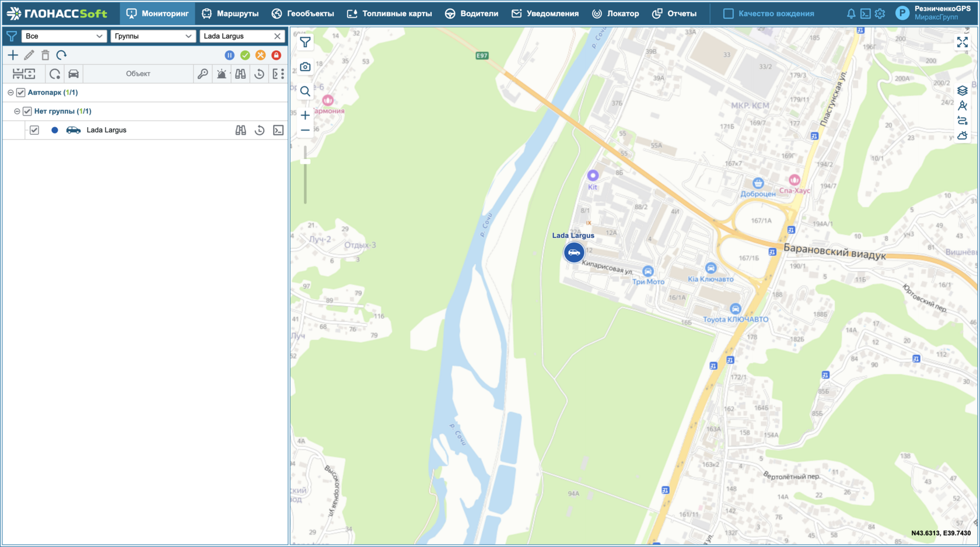Click the car icon column header
Image resolution: width=980 pixels, height=547 pixels.
coord(73,74)
